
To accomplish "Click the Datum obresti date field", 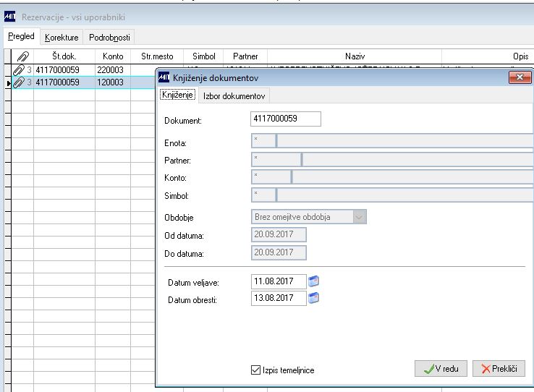I will click(278, 298).
